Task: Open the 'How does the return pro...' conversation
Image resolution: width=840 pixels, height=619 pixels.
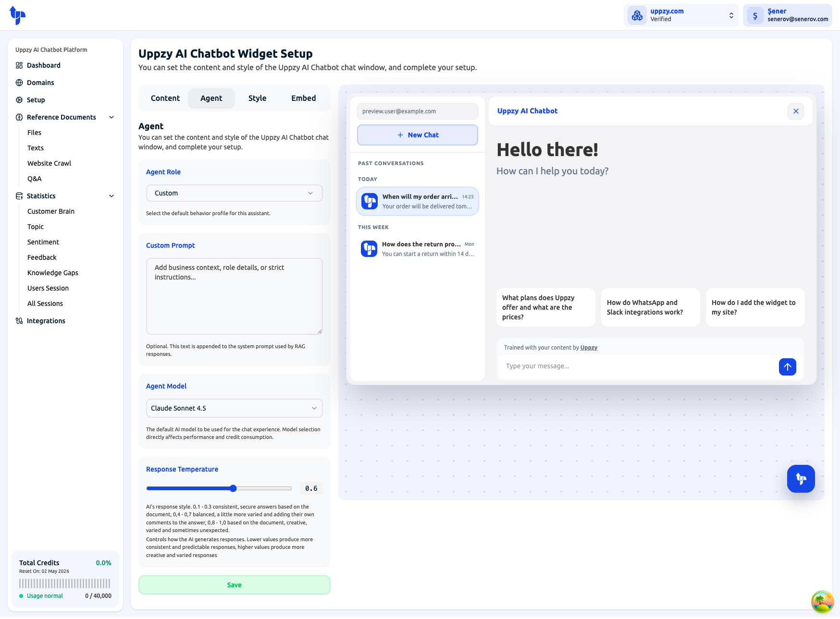Action: click(x=418, y=249)
